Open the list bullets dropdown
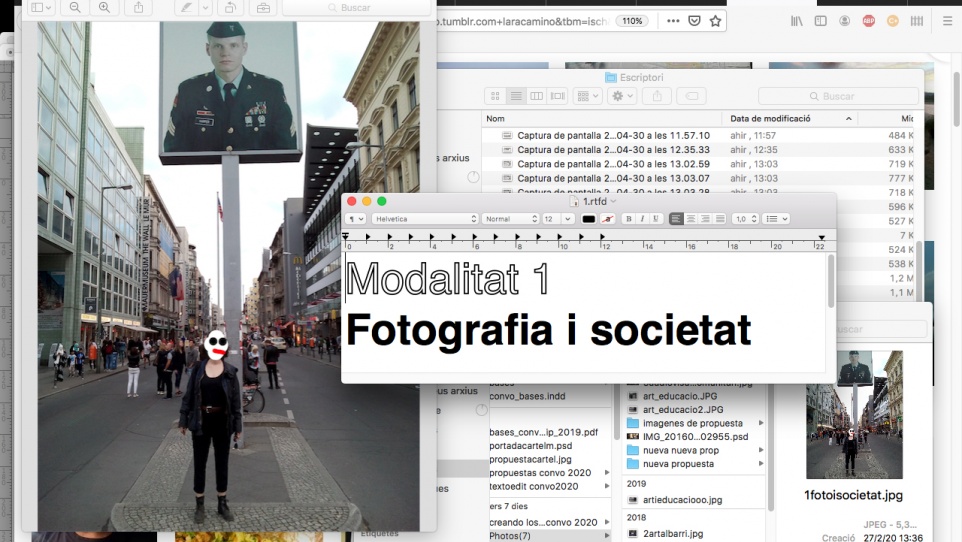 coord(776,219)
